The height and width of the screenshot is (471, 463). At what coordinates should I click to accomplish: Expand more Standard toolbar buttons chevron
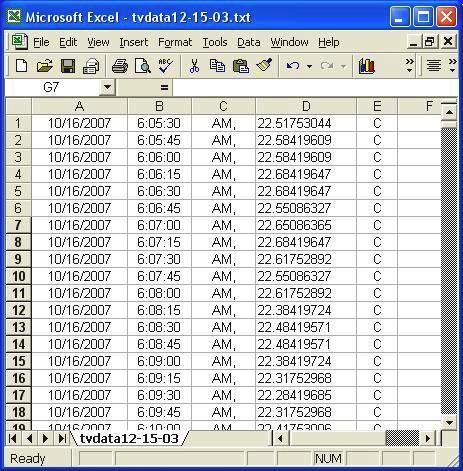click(409, 65)
